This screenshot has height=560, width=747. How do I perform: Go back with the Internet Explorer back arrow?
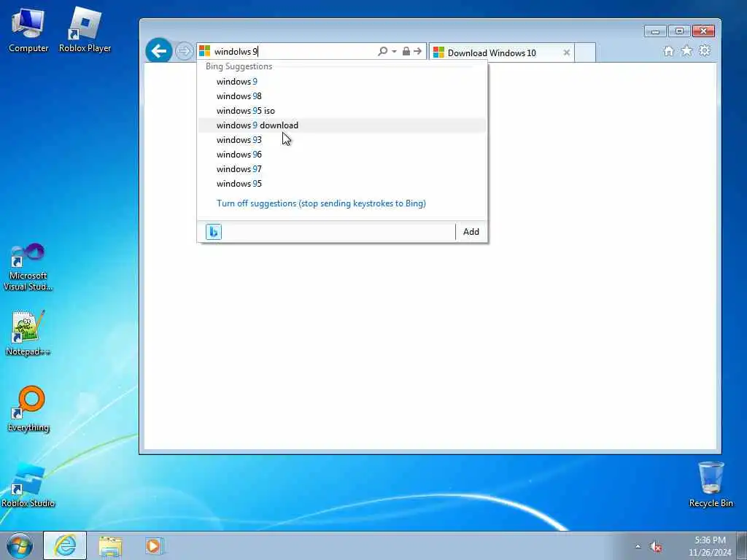click(158, 51)
